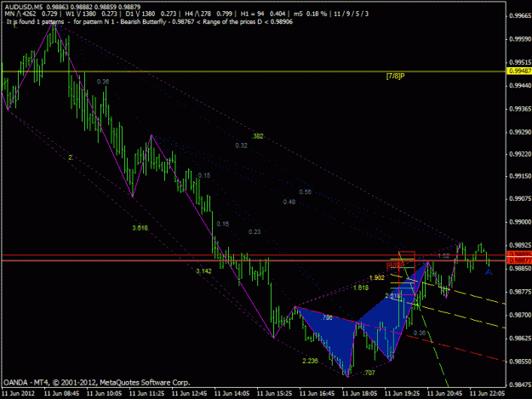The image size is (532, 399).
Task: Click the .707 ratio label
Action: coord(369,373)
